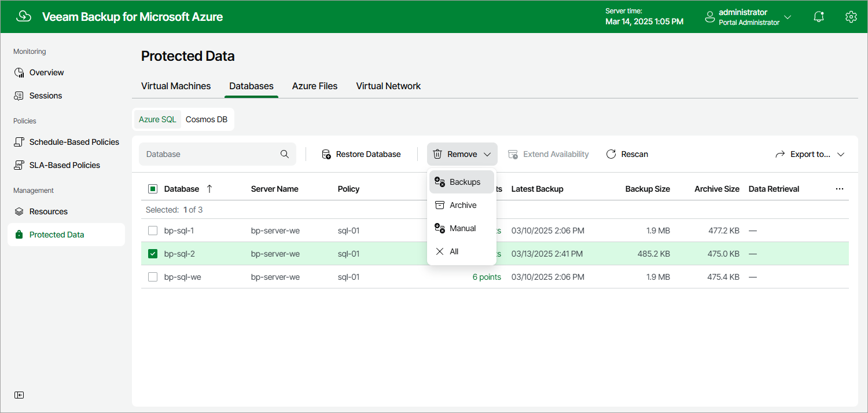Collapse the Remove dropdown chevron
This screenshot has height=413, width=868.
tap(487, 154)
